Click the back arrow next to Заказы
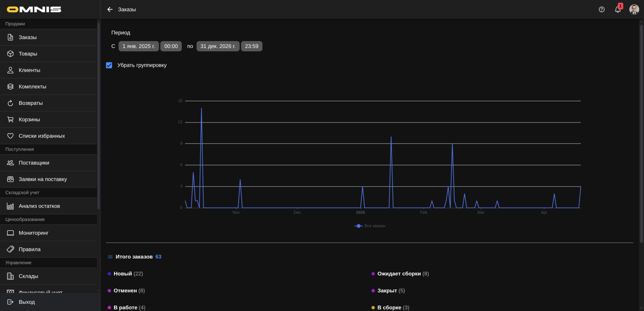Screen dimensions: 644x311 [x=110, y=9]
